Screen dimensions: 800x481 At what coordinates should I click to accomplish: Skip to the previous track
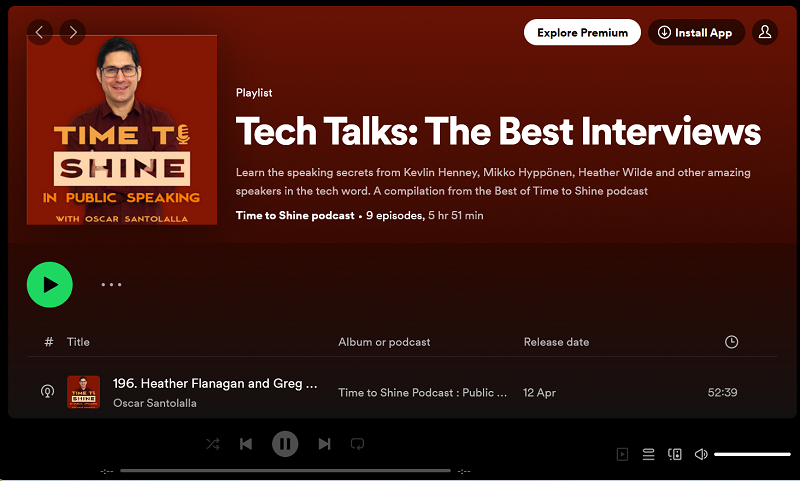coord(246,444)
